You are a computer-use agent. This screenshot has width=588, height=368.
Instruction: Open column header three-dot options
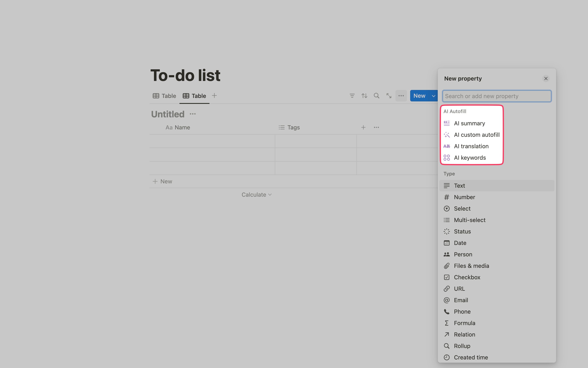(376, 127)
